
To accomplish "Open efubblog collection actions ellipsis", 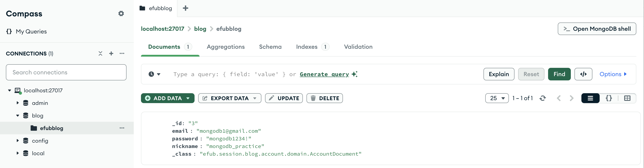I will tap(122, 128).
